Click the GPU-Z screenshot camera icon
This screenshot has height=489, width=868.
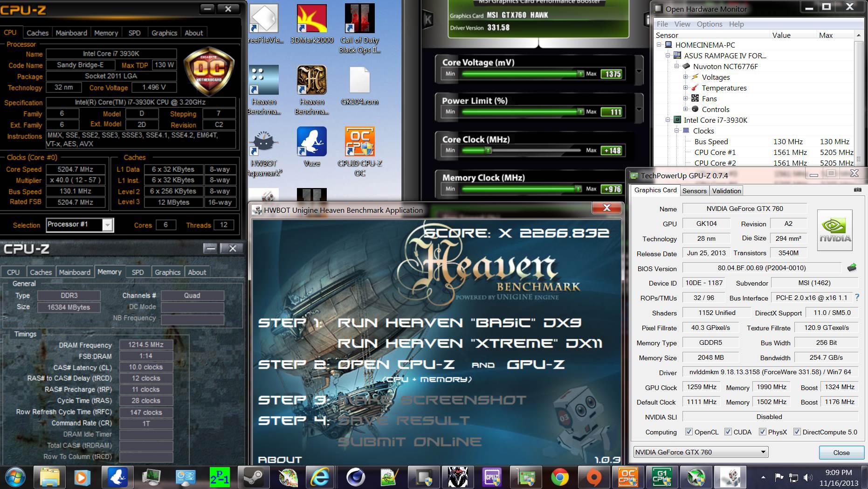point(857,190)
